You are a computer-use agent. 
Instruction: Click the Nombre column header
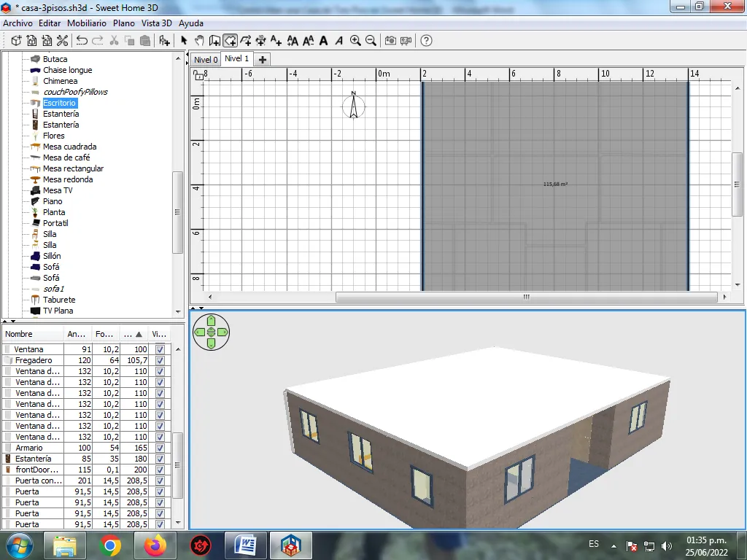pyautogui.click(x=33, y=334)
